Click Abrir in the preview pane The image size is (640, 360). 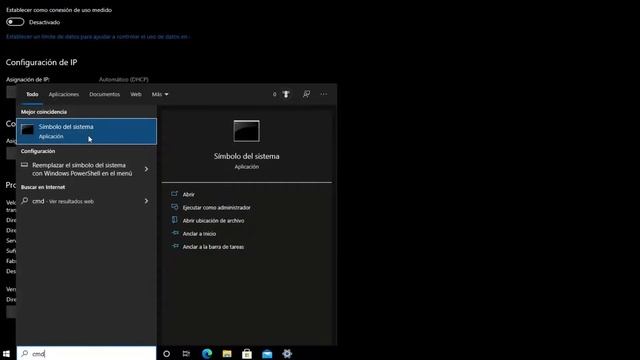point(189,194)
